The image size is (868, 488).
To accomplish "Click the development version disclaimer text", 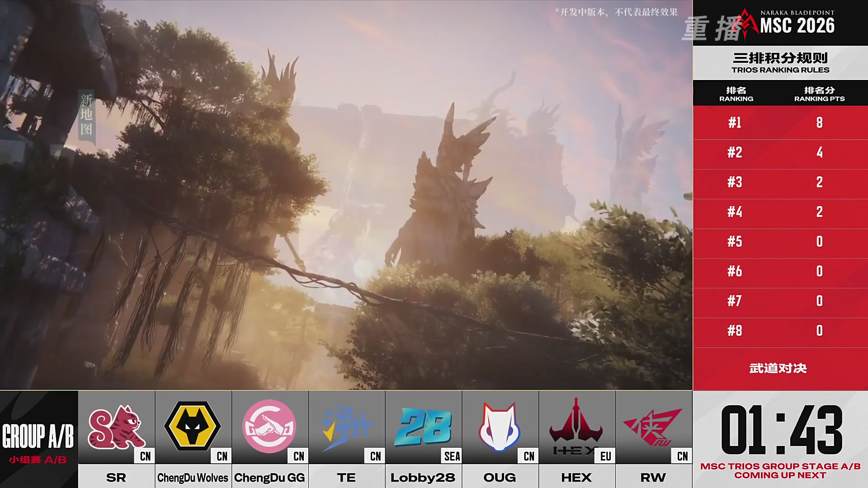I will [616, 12].
